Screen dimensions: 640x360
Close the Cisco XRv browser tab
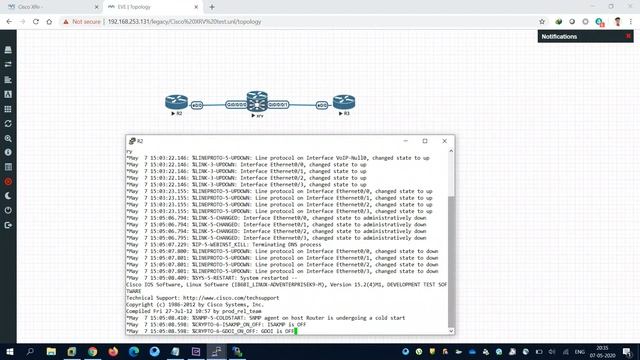tap(96, 7)
